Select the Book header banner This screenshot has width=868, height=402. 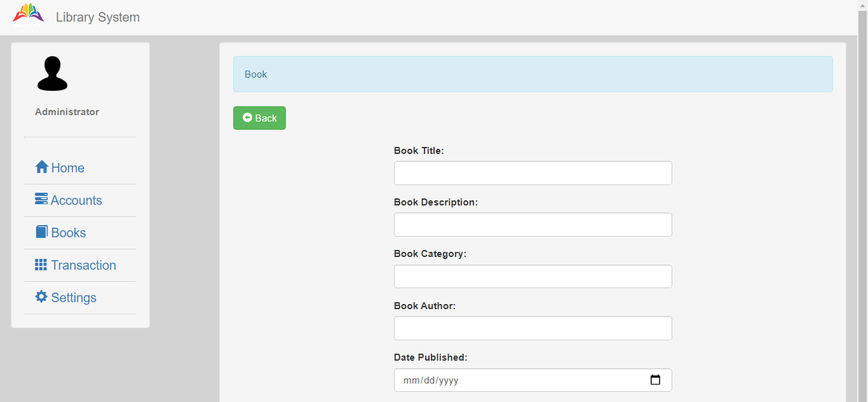[532, 74]
